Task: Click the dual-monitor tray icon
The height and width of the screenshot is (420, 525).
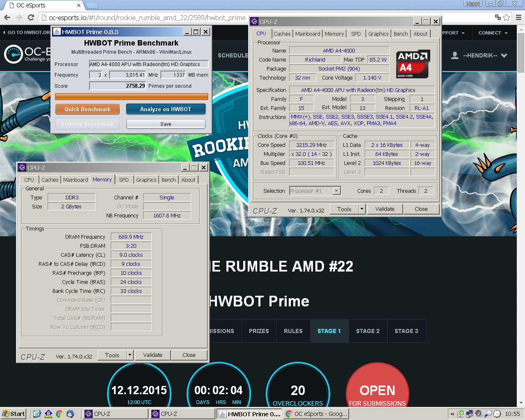Action: pos(470,414)
